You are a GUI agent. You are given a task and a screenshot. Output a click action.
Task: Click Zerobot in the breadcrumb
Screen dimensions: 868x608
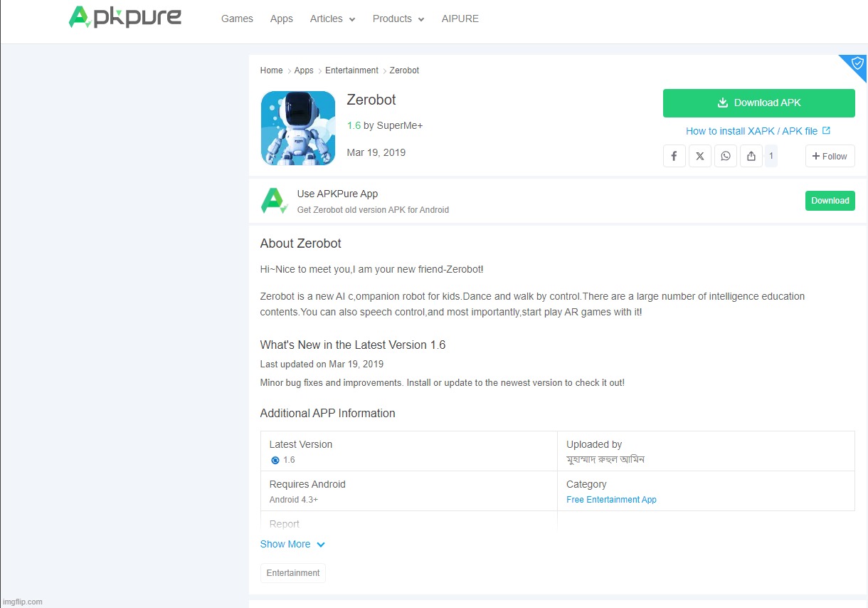pyautogui.click(x=404, y=70)
